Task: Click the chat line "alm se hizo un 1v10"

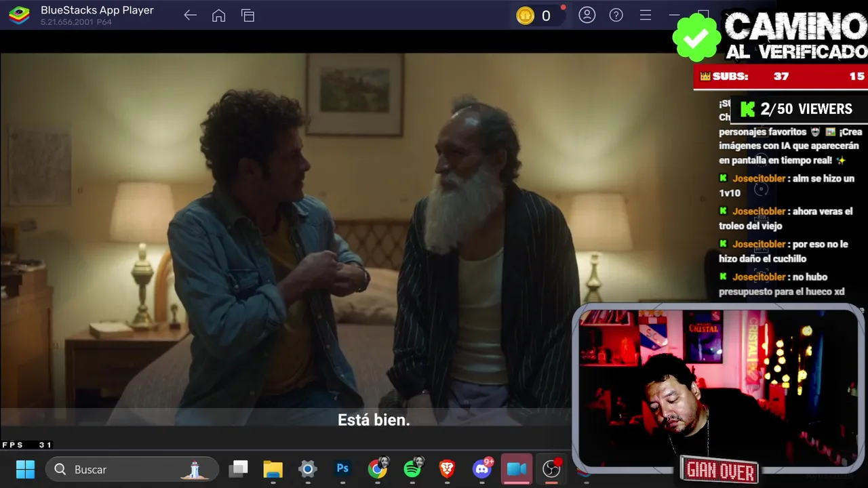Action: coord(787,186)
